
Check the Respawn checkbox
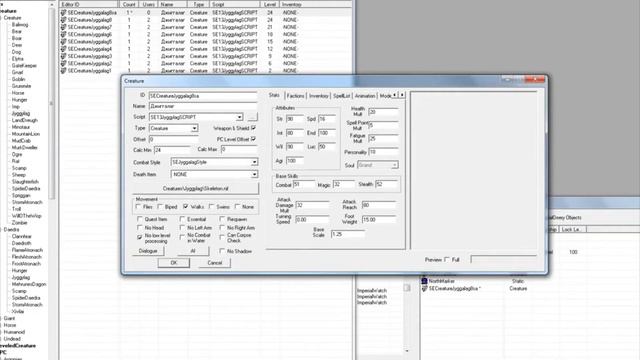point(222,219)
